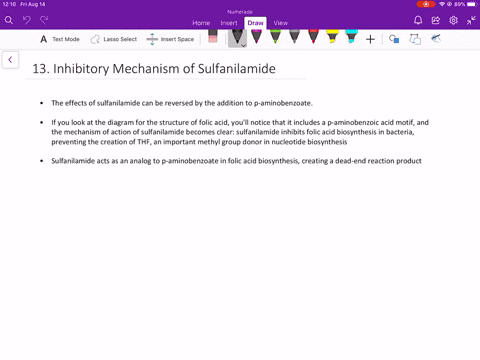Go back with the chevron button
The width and height of the screenshot is (480, 360).
click(10, 60)
